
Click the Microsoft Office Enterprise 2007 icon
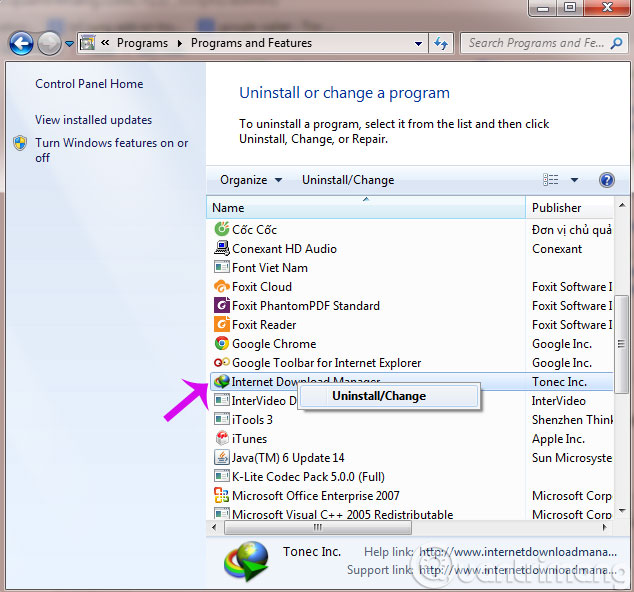pos(222,495)
